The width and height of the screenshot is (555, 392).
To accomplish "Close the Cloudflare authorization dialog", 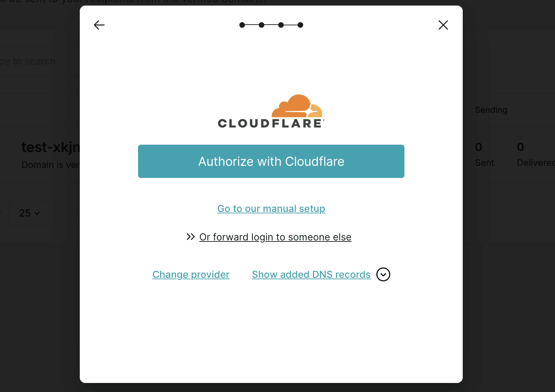I will tap(443, 25).
